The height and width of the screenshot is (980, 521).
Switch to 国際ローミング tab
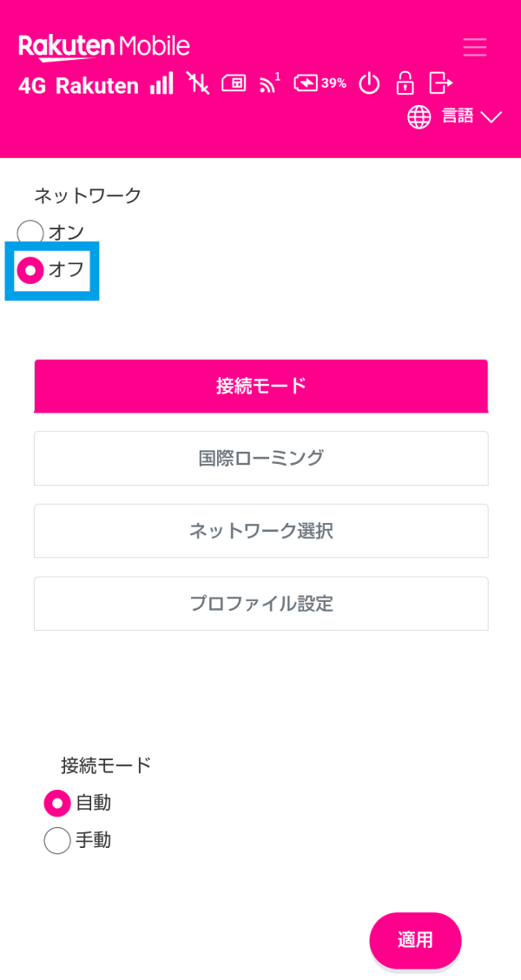coord(260,458)
